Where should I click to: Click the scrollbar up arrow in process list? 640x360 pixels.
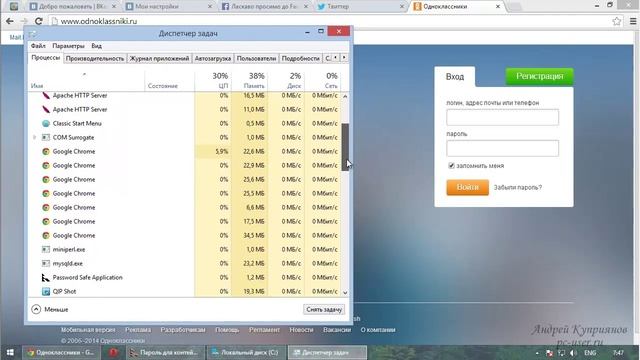345,96
